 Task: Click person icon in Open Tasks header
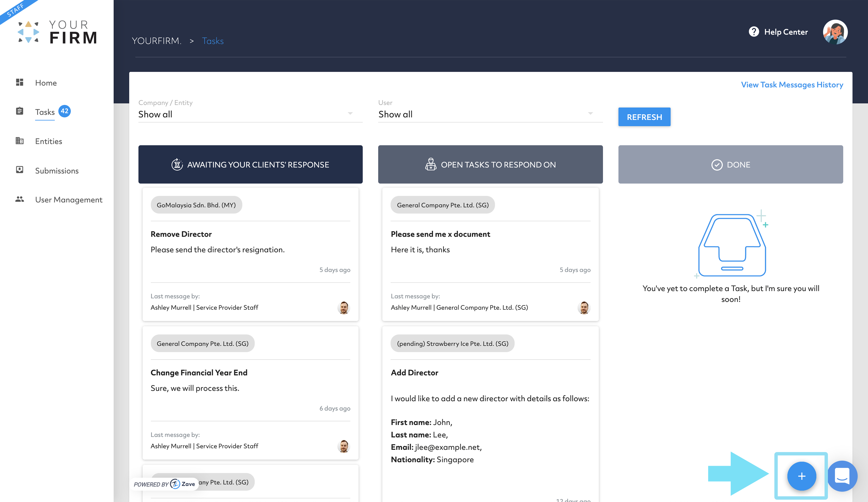pyautogui.click(x=431, y=164)
